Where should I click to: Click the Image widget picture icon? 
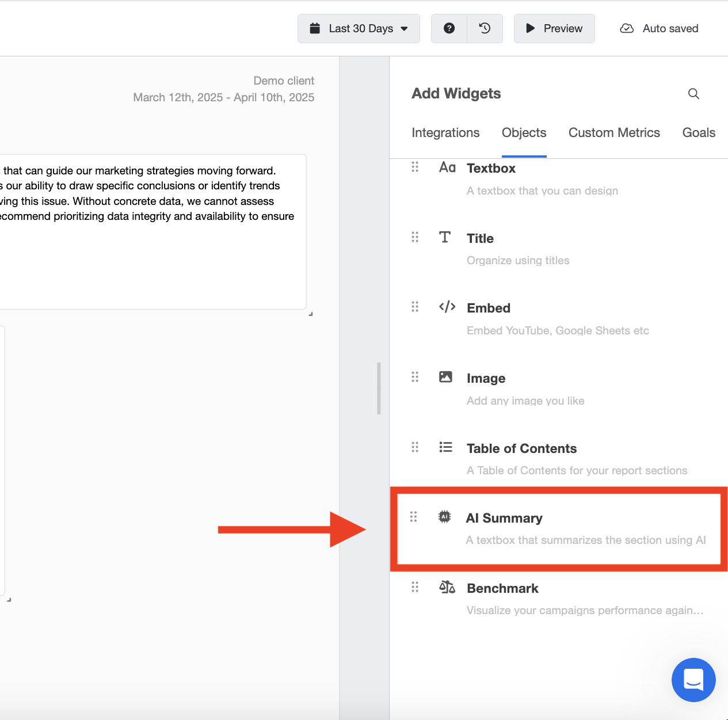[x=445, y=377]
